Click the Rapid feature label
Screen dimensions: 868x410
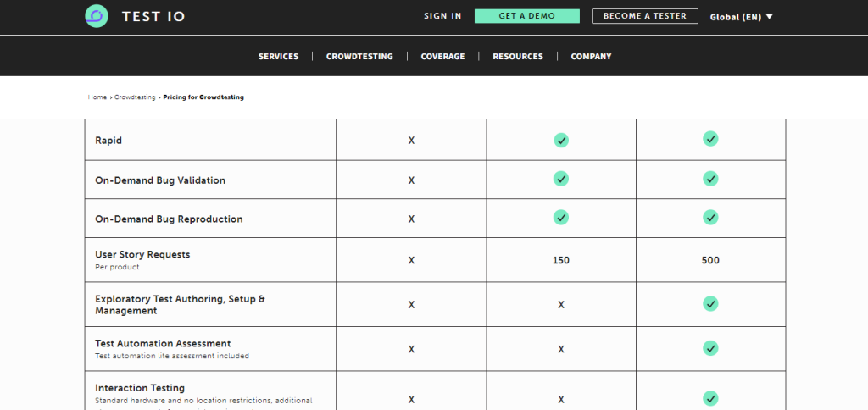click(108, 141)
